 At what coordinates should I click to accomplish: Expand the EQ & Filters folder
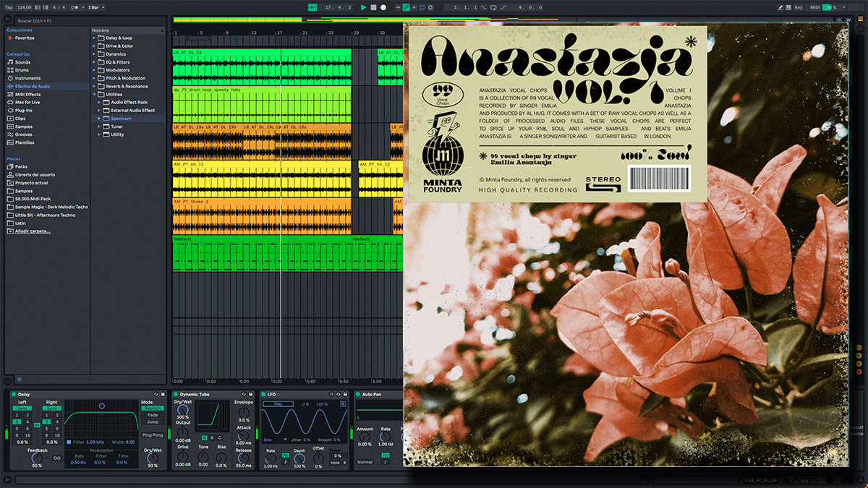(x=94, y=62)
